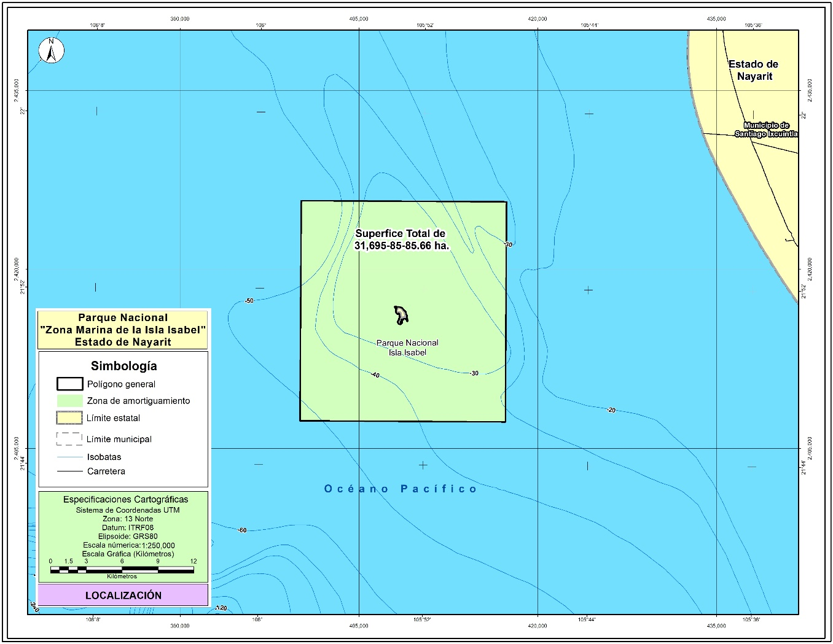Click the Límite municipal dashed box symbol

(69, 438)
